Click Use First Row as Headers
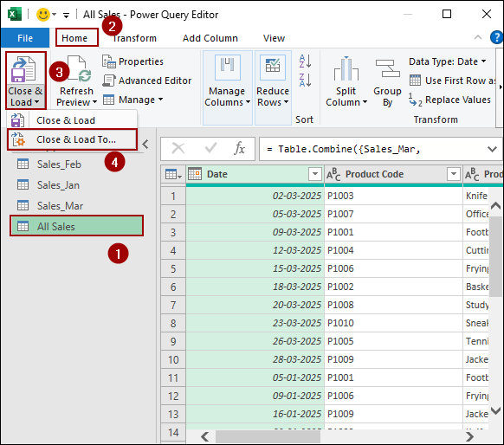Image resolution: width=504 pixels, height=445 pixels. pyautogui.click(x=452, y=81)
